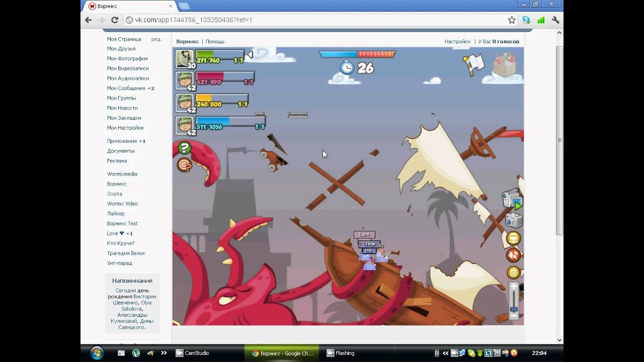Viewport: 644px width, 362px height.
Task: Click the green question mark help icon
Action: (x=185, y=148)
